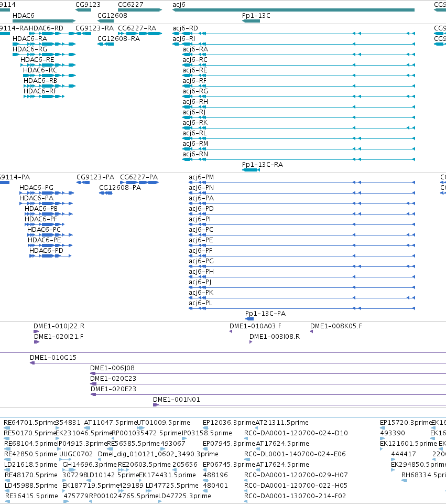Click EST UT01009.5prime

tap(164, 422)
